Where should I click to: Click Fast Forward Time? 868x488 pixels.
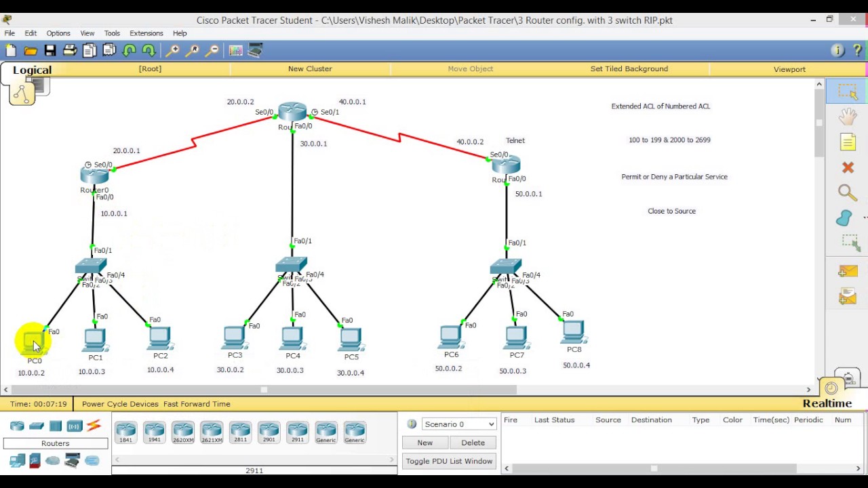click(197, 404)
